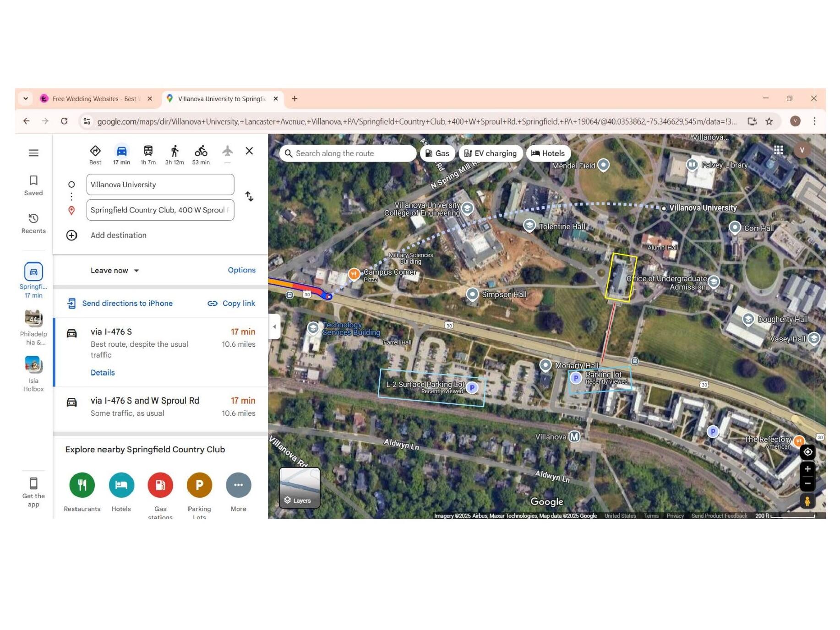Open Send Product Feedback link
Screen dimensions: 840x630
719,516
